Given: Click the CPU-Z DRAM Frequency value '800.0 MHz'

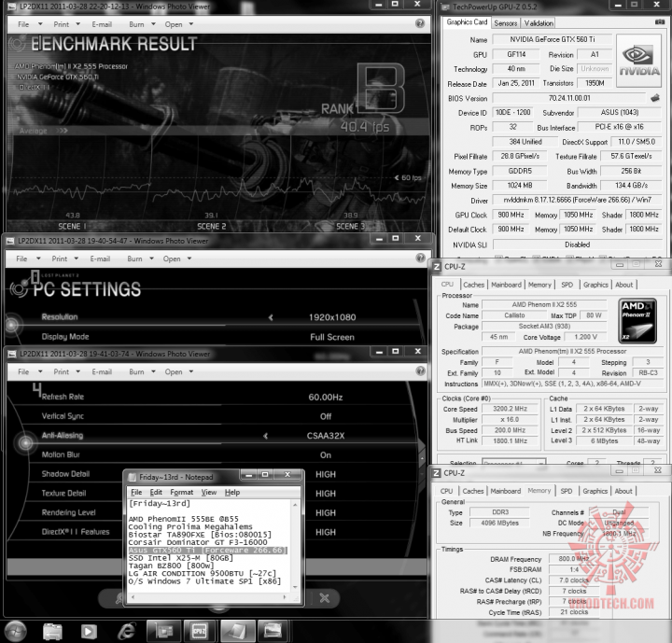Looking at the screenshot, I should tap(573, 559).
